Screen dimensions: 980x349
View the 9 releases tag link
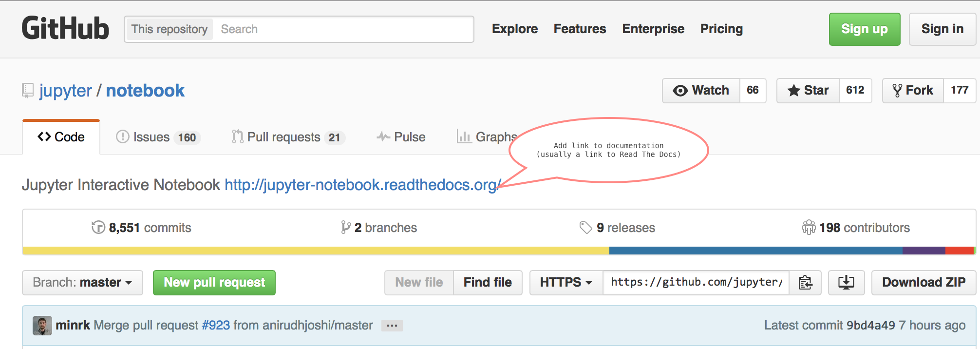[618, 228]
